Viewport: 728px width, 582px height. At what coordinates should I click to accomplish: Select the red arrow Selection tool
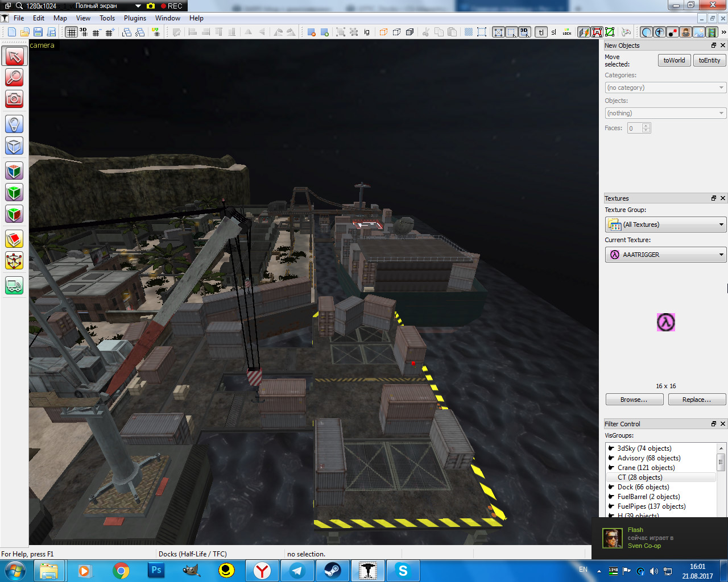pyautogui.click(x=14, y=56)
